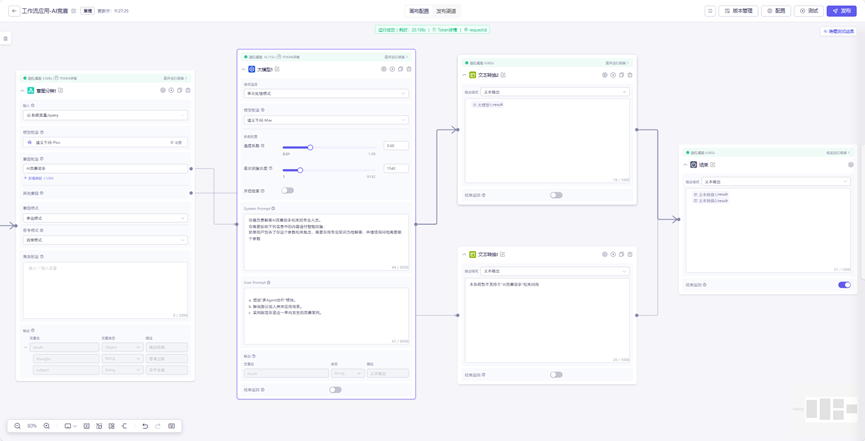
Task: Expand 展开运行结果 on the 大模型1 node
Action: pos(396,57)
